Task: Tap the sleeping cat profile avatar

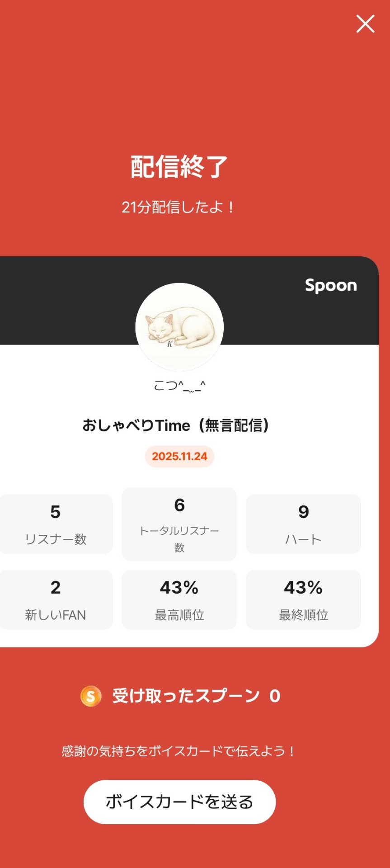Action: click(179, 327)
